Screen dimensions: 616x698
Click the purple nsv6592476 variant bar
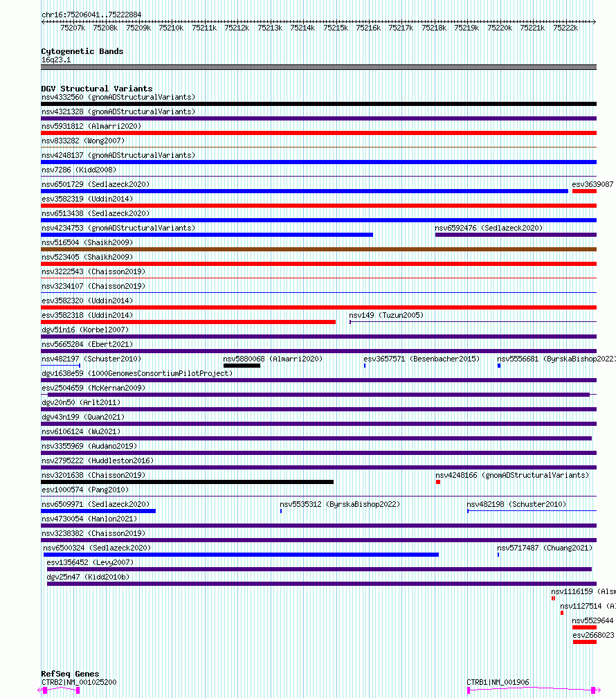(x=516, y=235)
